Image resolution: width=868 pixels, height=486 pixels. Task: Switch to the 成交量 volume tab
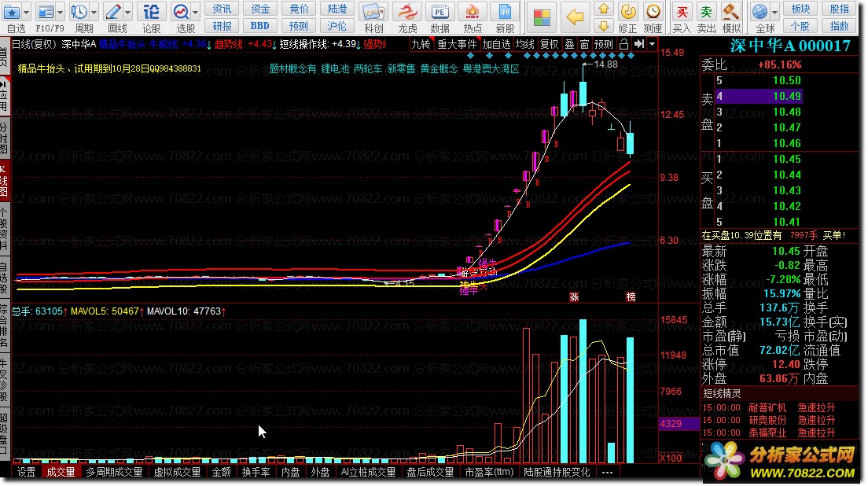coord(61,472)
